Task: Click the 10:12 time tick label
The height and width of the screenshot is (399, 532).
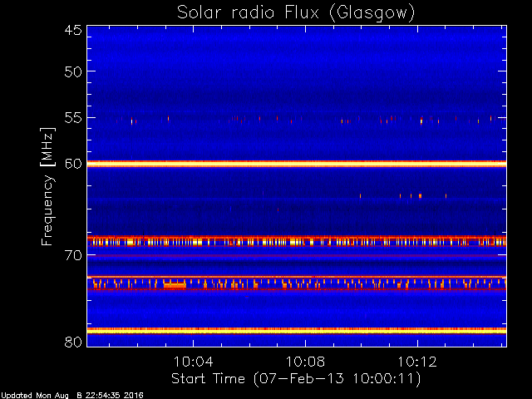Action: point(417,362)
